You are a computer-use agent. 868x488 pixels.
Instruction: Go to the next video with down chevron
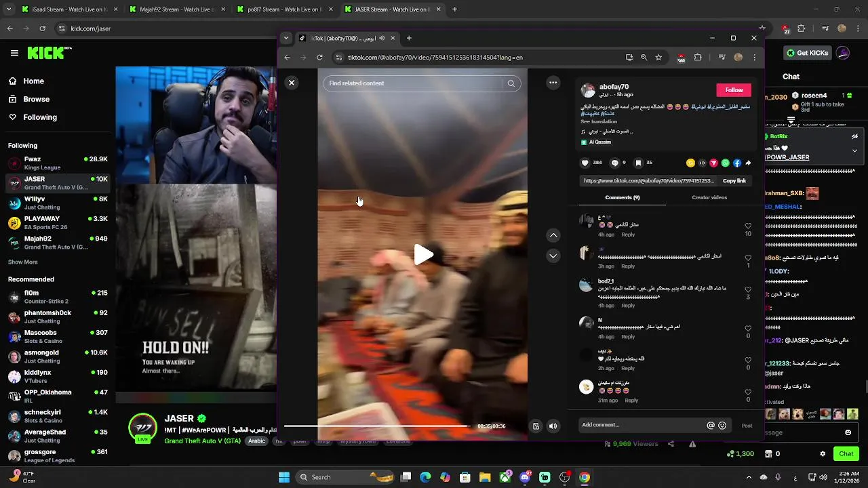553,256
